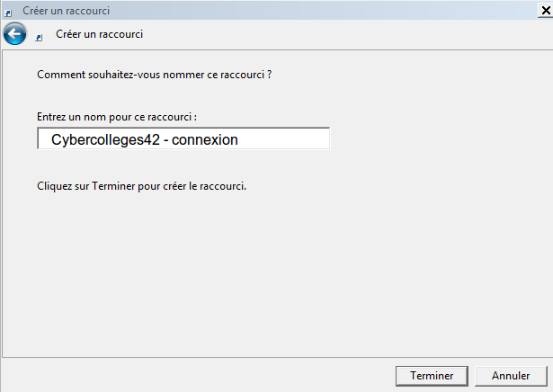Image resolution: width=553 pixels, height=392 pixels.
Task: Click the shortcut icon in the title bar
Action: (9, 11)
